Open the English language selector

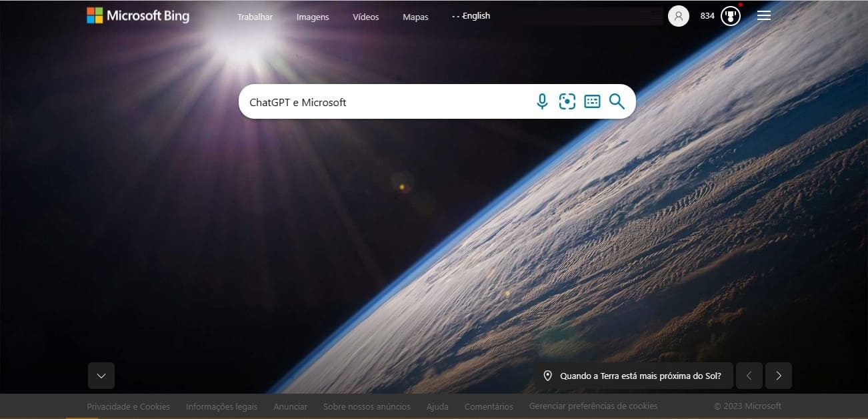pyautogui.click(x=471, y=15)
